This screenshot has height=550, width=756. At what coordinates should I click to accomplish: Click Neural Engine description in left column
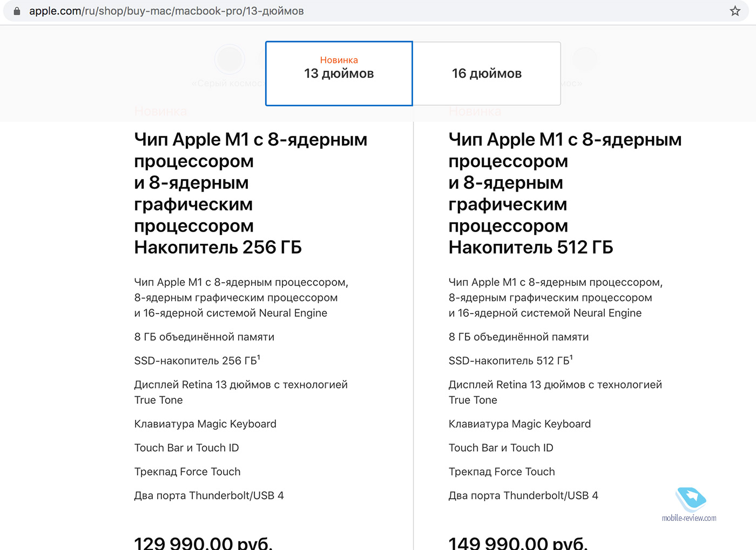tap(241, 297)
